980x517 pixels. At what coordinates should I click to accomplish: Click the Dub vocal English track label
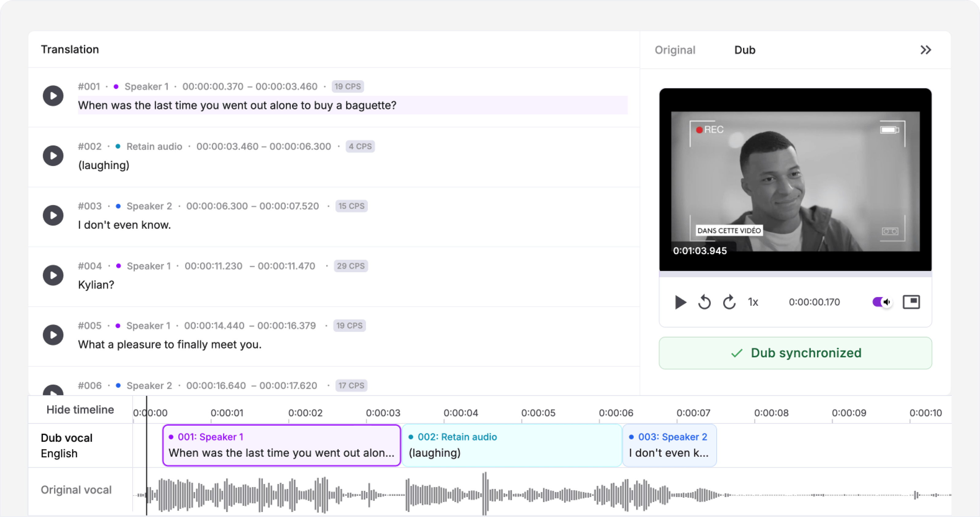(66, 445)
